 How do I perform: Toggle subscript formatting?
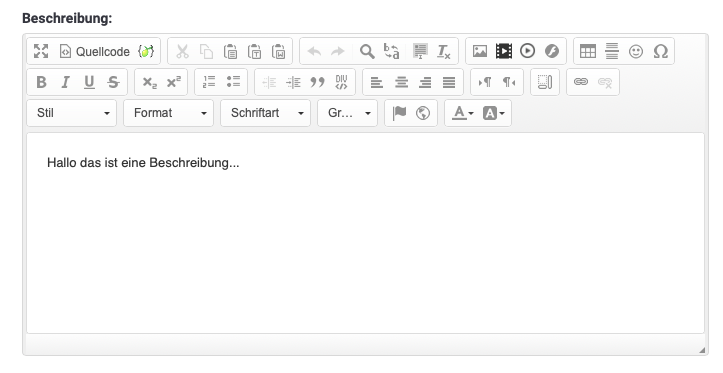tap(149, 82)
